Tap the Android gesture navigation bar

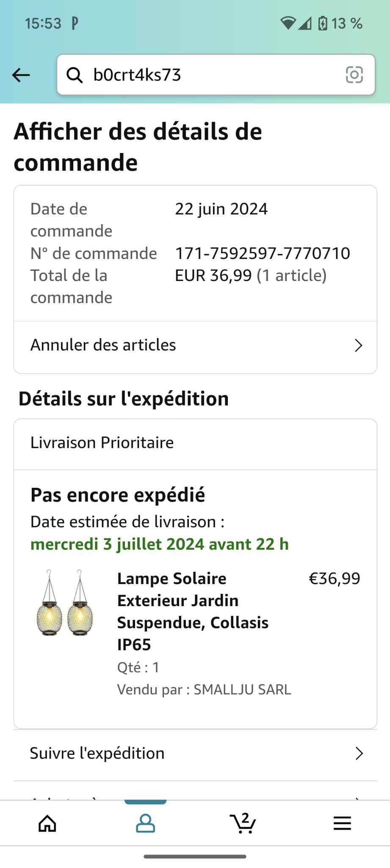[x=195, y=857]
